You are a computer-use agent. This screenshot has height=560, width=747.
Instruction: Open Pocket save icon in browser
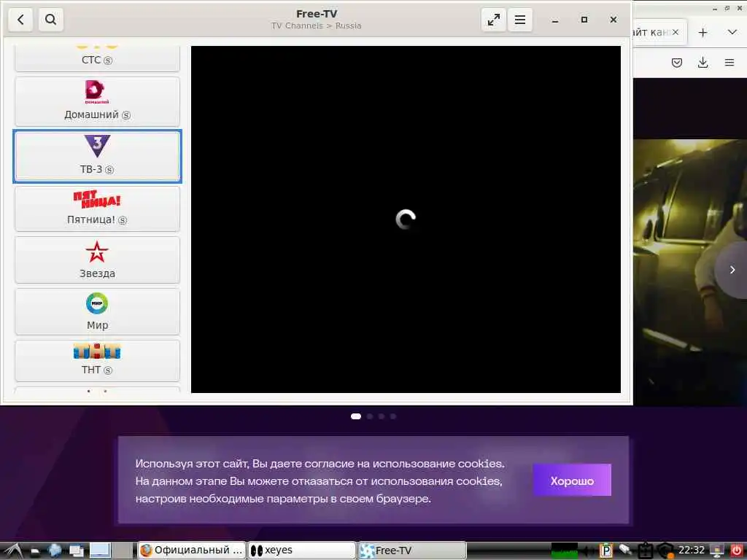coord(676,63)
